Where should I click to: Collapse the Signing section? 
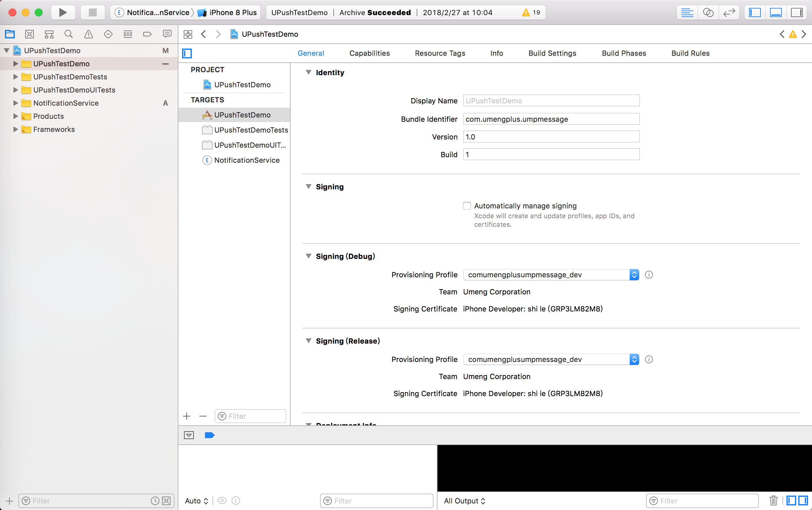click(308, 187)
